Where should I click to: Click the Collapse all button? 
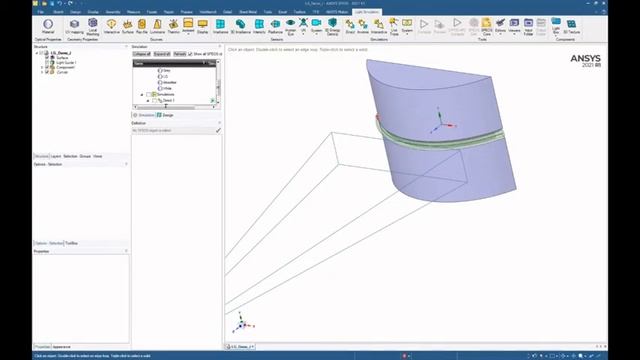(x=142, y=54)
